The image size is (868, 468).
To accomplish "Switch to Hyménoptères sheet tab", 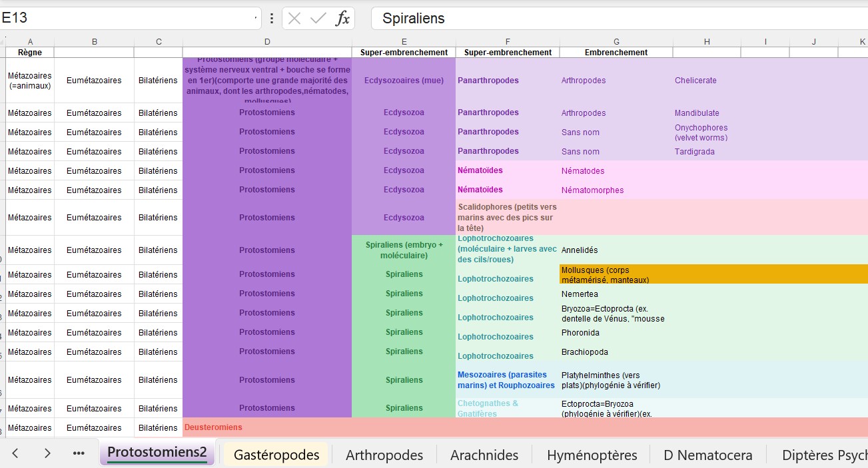I will tap(592, 455).
